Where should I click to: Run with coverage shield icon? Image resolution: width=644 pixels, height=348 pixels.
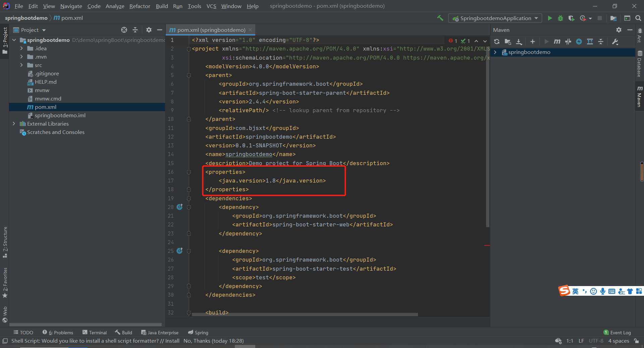pyautogui.click(x=571, y=18)
